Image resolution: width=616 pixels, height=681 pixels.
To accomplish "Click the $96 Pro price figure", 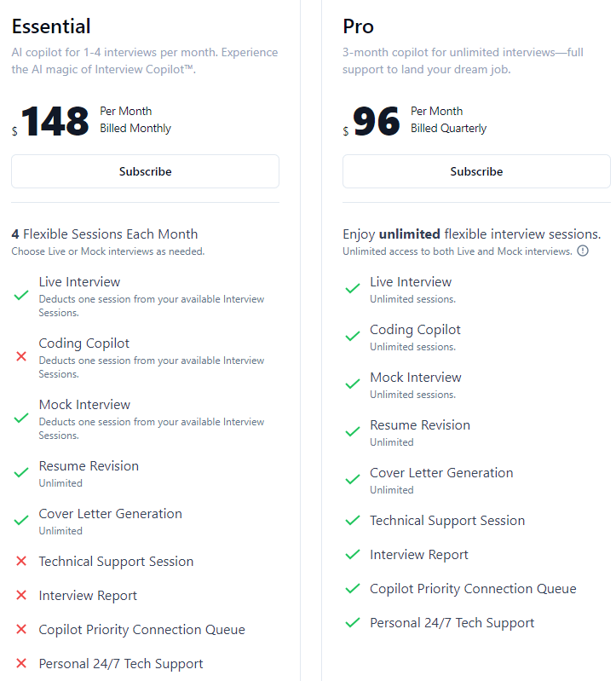I will 377,122.
